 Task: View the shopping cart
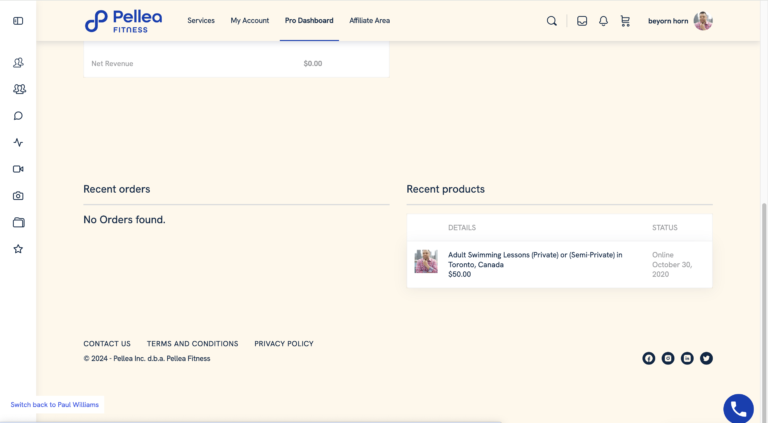(x=625, y=21)
